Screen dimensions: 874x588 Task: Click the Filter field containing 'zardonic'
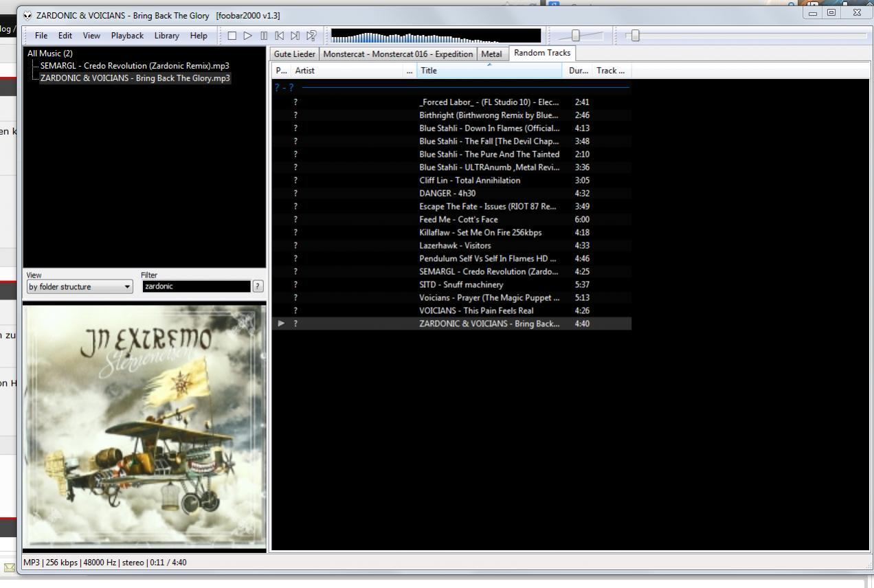pos(197,286)
